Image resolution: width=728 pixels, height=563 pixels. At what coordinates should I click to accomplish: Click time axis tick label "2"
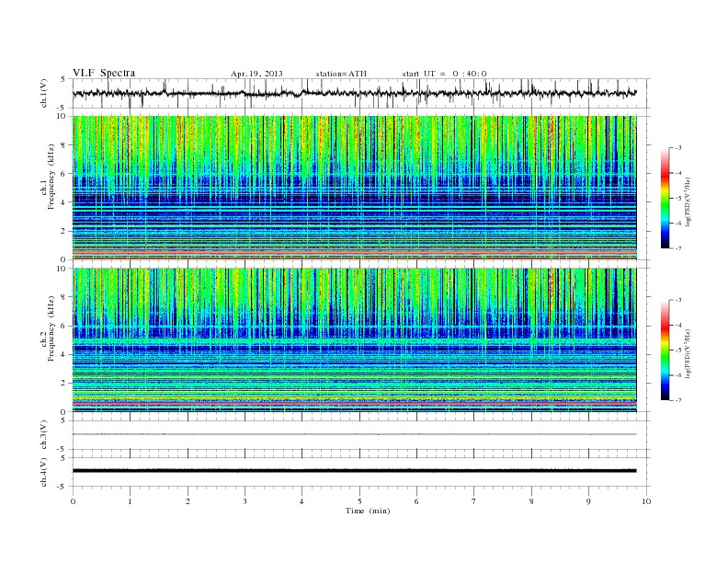tap(188, 501)
